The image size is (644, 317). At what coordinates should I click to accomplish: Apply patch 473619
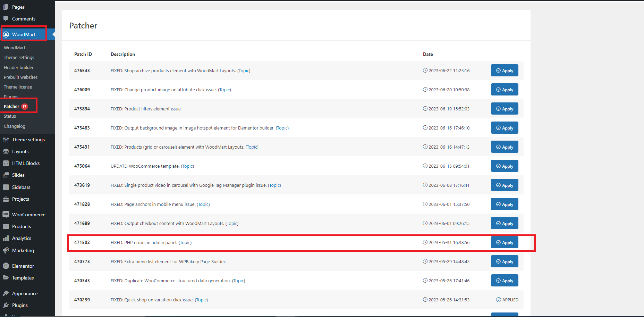pos(505,185)
